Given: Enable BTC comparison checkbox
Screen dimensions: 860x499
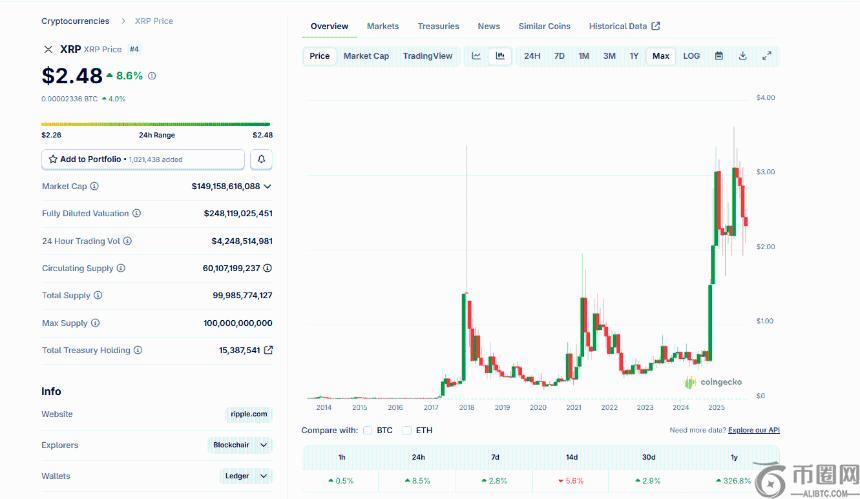Looking at the screenshot, I should [368, 430].
